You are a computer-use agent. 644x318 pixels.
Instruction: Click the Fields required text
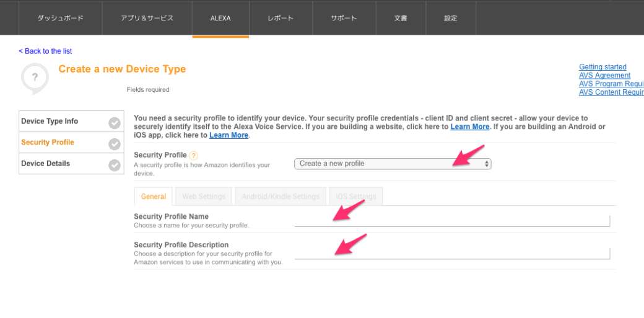(x=148, y=89)
